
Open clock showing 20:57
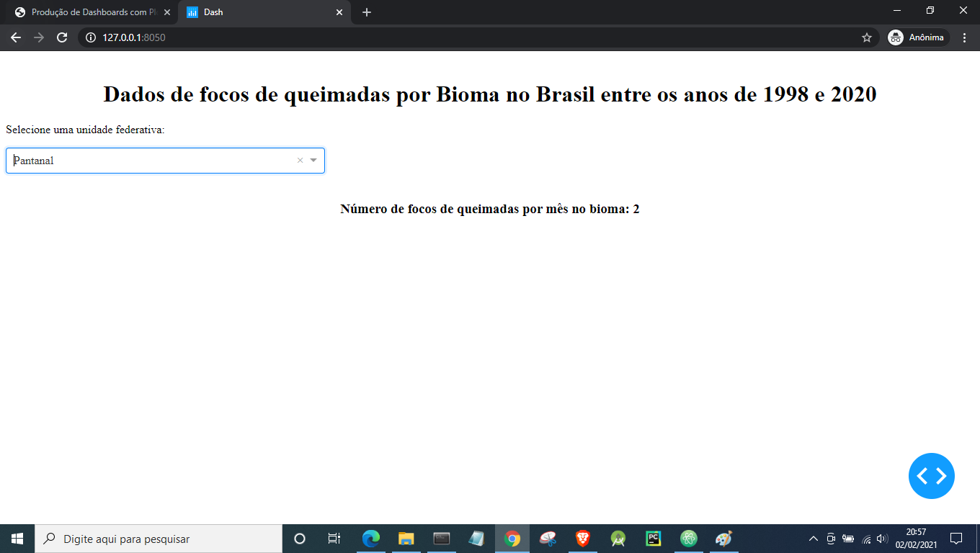click(x=916, y=539)
